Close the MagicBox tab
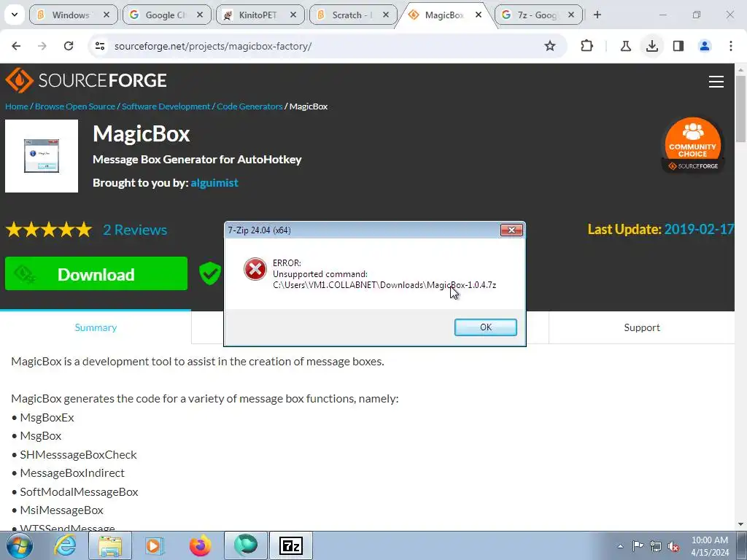This screenshot has height=560, width=747. pos(479,15)
